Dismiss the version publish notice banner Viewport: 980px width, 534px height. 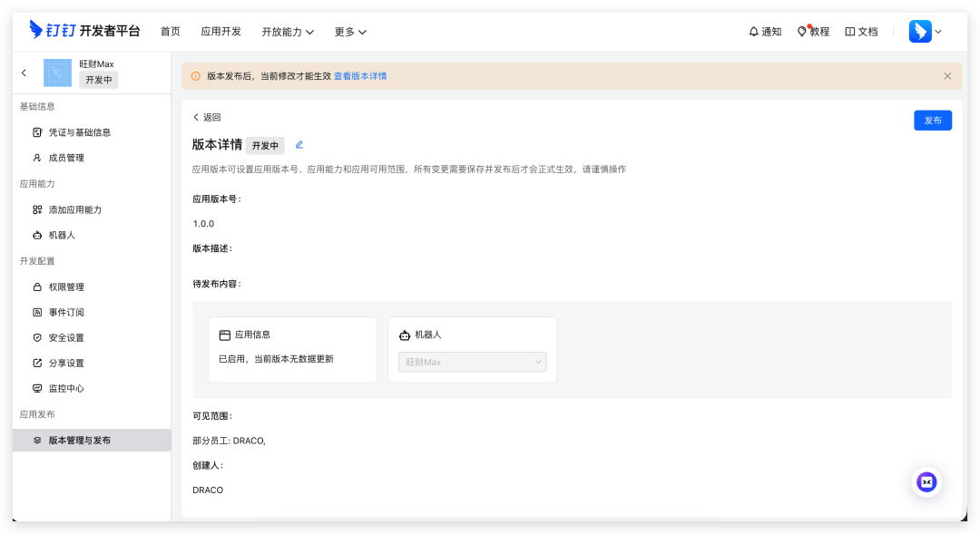pos(947,76)
